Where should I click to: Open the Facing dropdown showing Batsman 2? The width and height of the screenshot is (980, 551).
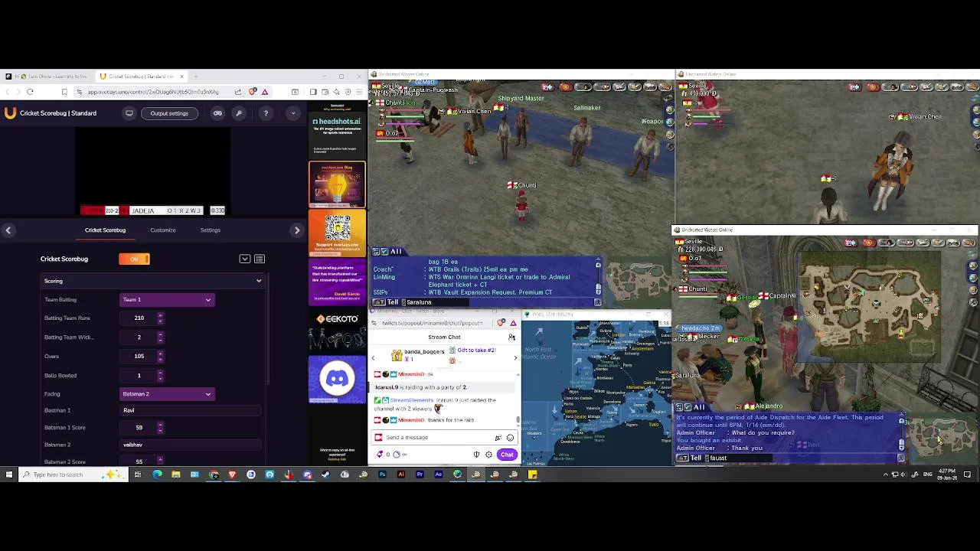pyautogui.click(x=167, y=393)
